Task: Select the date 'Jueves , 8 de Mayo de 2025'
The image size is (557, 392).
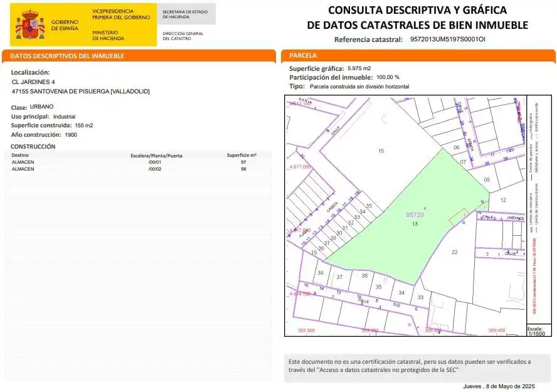Action: click(x=499, y=386)
